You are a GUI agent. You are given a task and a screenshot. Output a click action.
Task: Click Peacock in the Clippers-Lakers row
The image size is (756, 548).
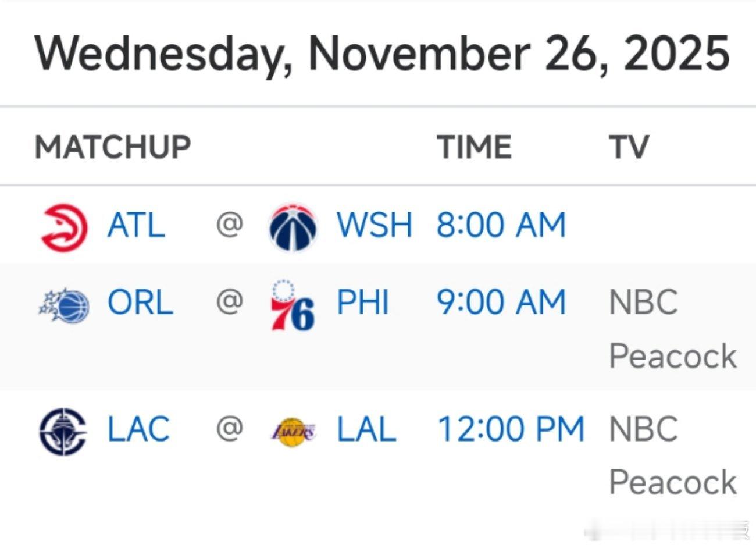[x=673, y=482]
